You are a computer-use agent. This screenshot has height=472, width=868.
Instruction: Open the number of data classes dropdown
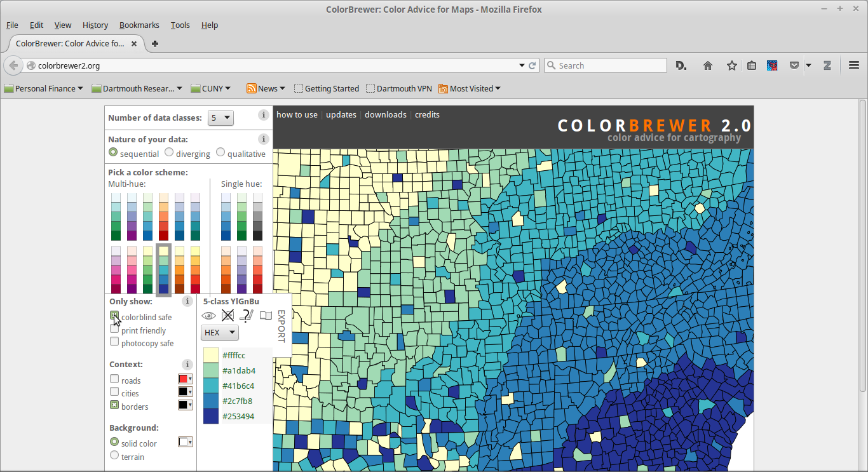(x=220, y=118)
